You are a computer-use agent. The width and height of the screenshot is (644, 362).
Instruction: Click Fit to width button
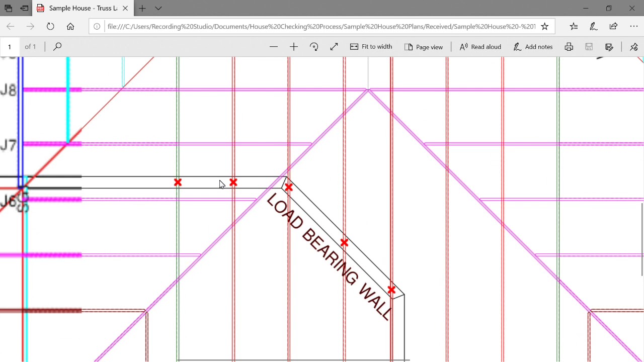[x=371, y=47]
